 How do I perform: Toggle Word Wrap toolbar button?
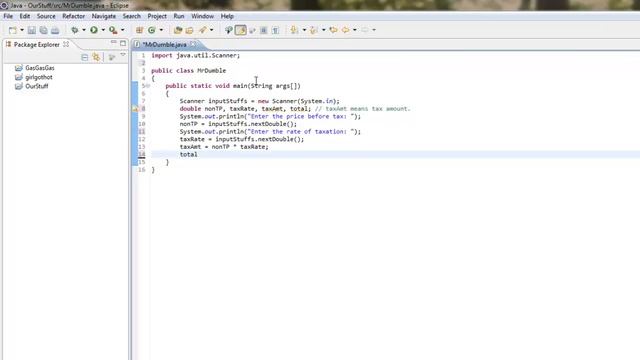[x=252, y=30]
